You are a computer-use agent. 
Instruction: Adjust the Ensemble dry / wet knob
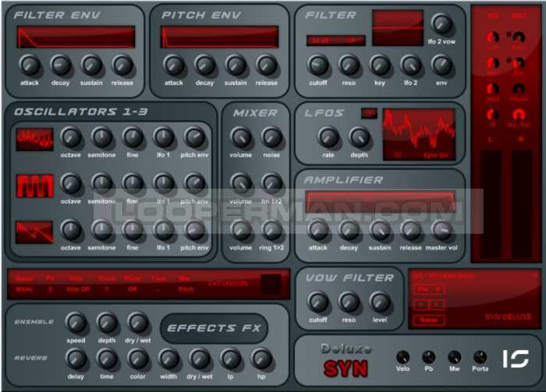tap(138, 323)
